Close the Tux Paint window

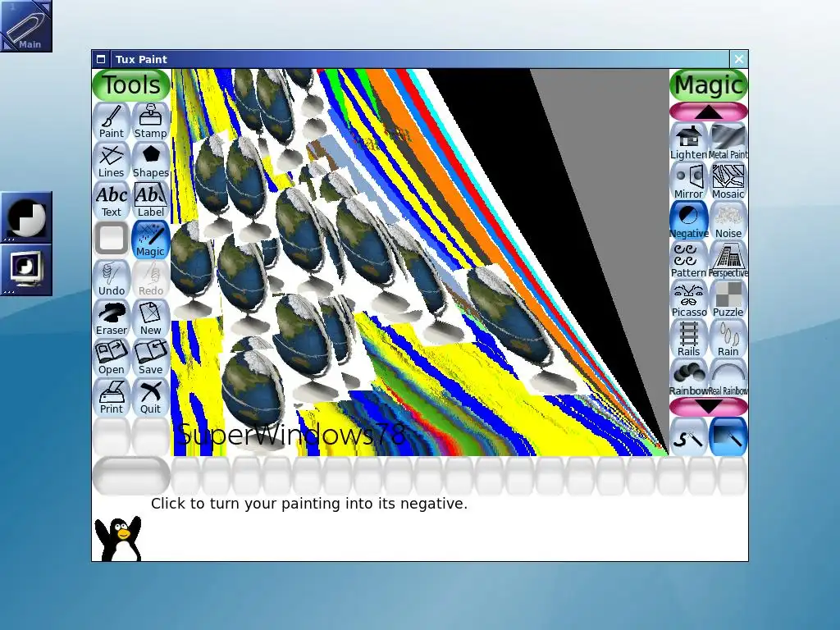(x=739, y=59)
